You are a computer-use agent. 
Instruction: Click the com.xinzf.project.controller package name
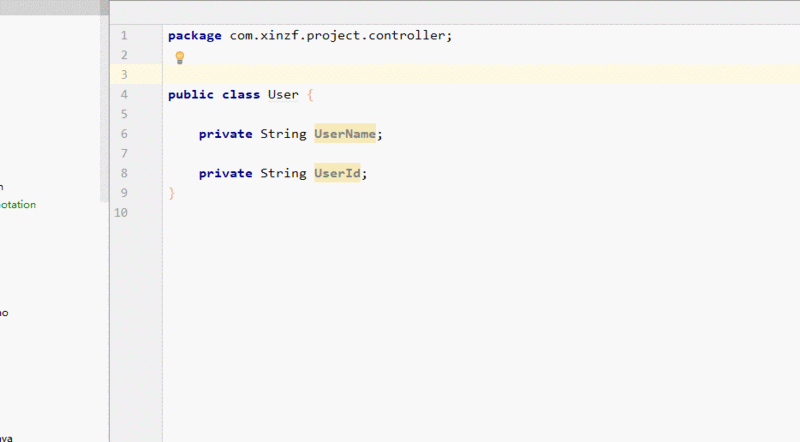pyautogui.click(x=340, y=36)
